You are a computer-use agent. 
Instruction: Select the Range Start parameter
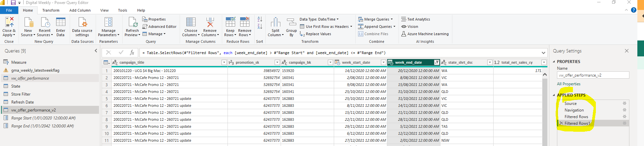pos(50,118)
